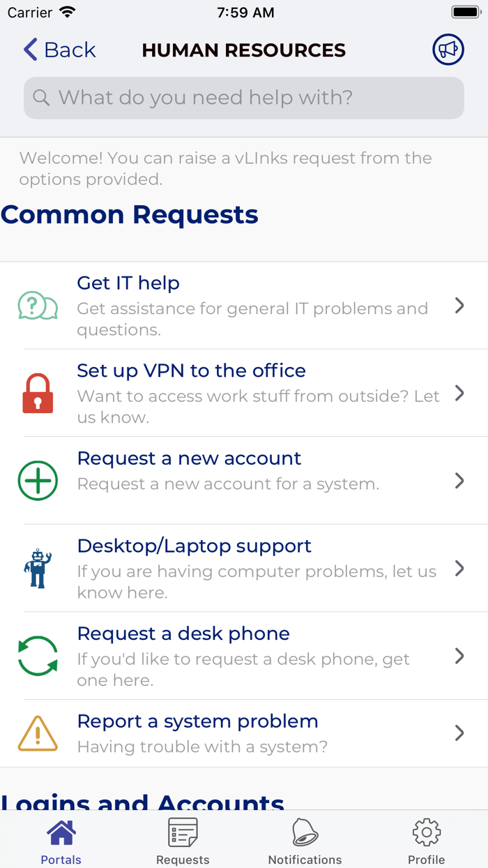Select the chat bubbles icon beside Get IT help
Screen dimensions: 488x868
point(36,305)
